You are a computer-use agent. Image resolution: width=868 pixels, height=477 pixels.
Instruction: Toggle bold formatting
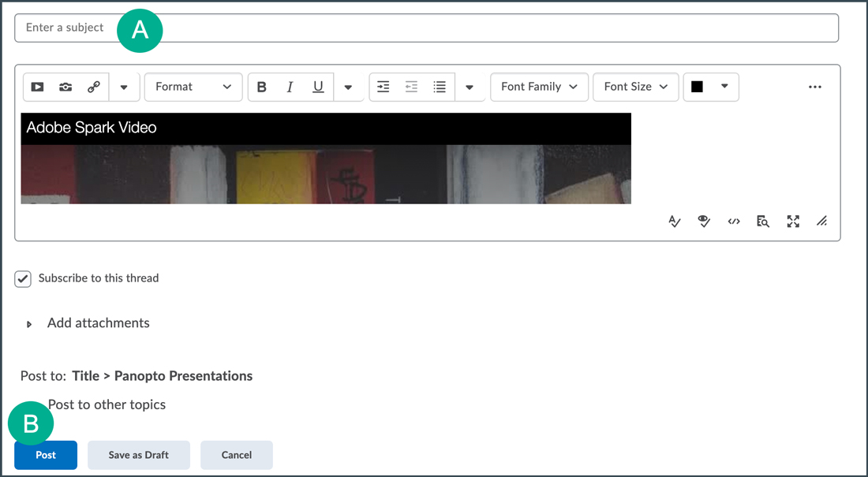262,87
